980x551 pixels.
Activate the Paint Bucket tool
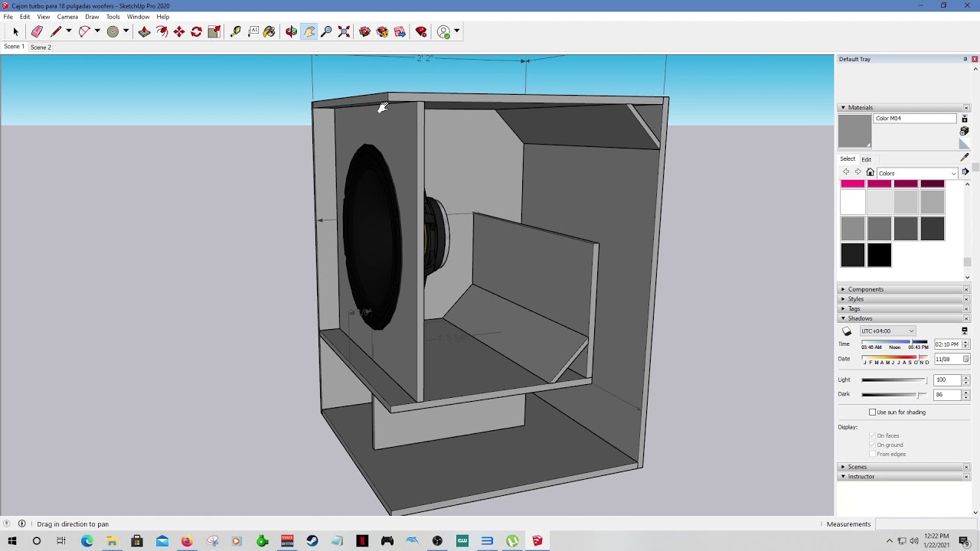pos(269,31)
